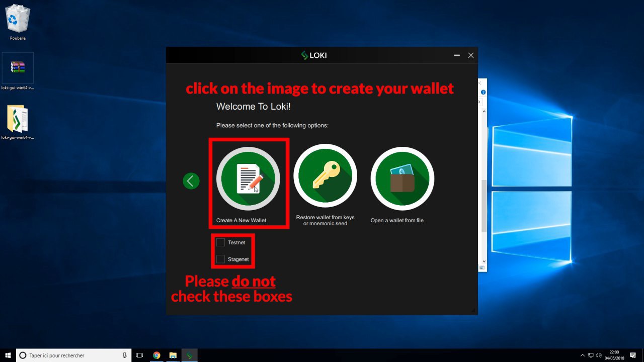The image size is (644, 362).
Task: Select the Poubelle recycle bin desktop icon
Action: tap(18, 22)
